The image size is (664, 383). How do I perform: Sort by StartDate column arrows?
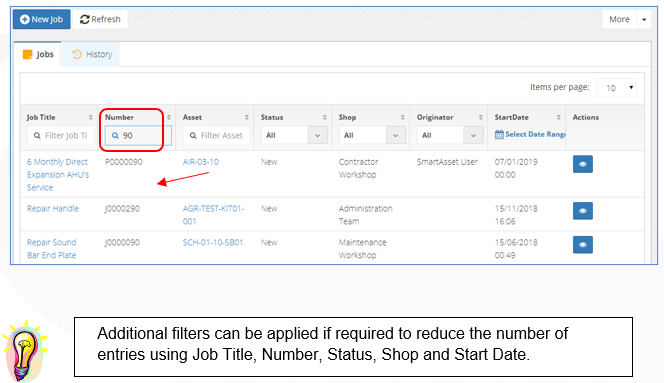tap(558, 117)
